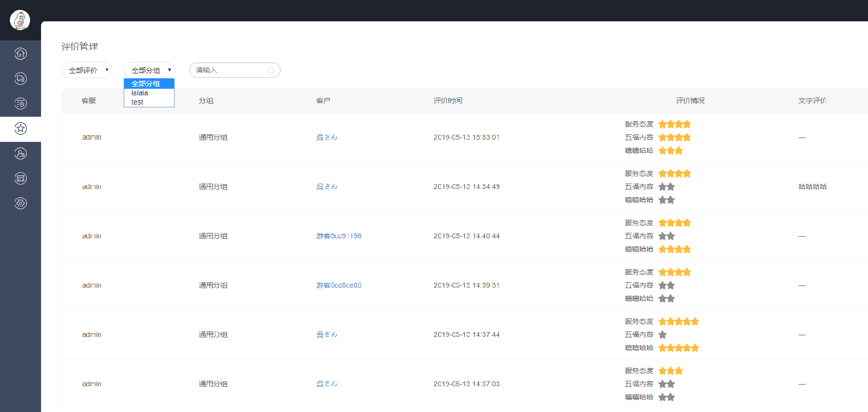Open the history records sidebar icon
Viewport: 868px width, 412px height.
[20, 104]
